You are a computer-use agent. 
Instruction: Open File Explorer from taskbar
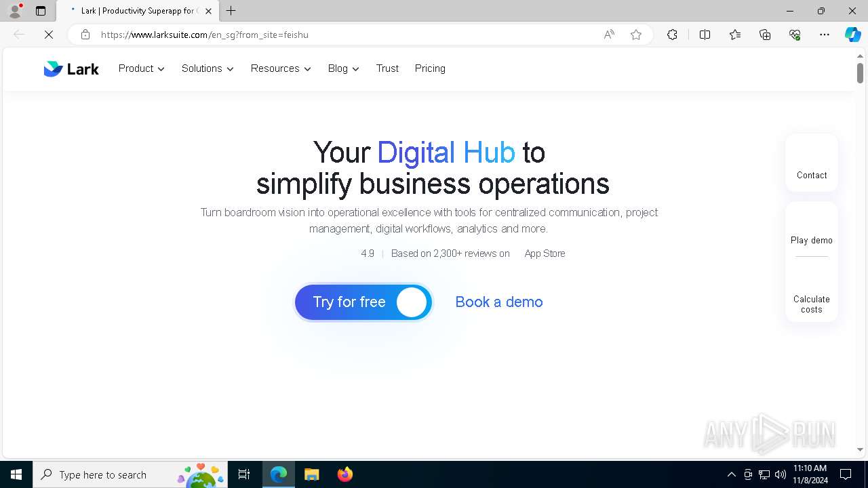point(311,474)
